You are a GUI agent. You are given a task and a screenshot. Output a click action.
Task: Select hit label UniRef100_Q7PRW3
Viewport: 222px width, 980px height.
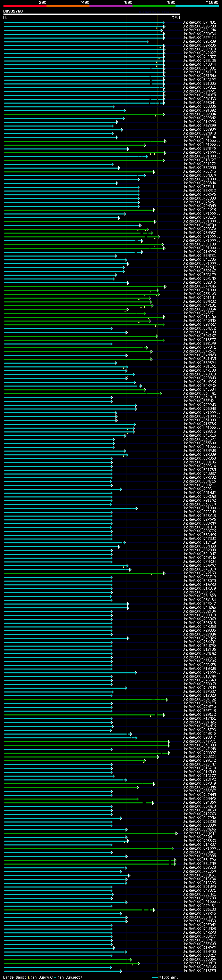pos(199,405)
